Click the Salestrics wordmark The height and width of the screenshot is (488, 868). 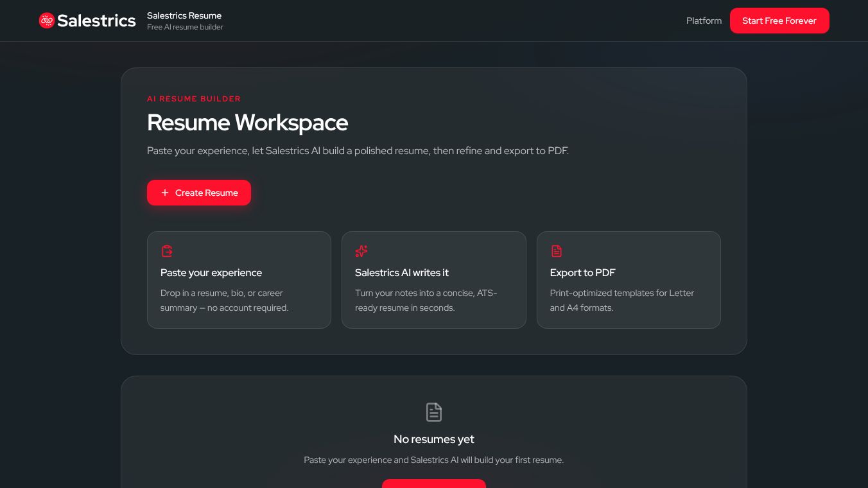point(96,21)
